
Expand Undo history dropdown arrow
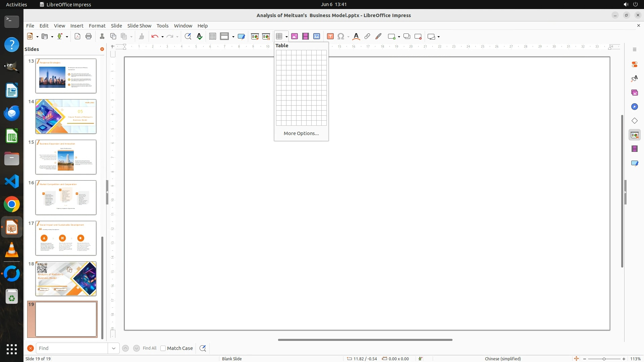point(162,37)
